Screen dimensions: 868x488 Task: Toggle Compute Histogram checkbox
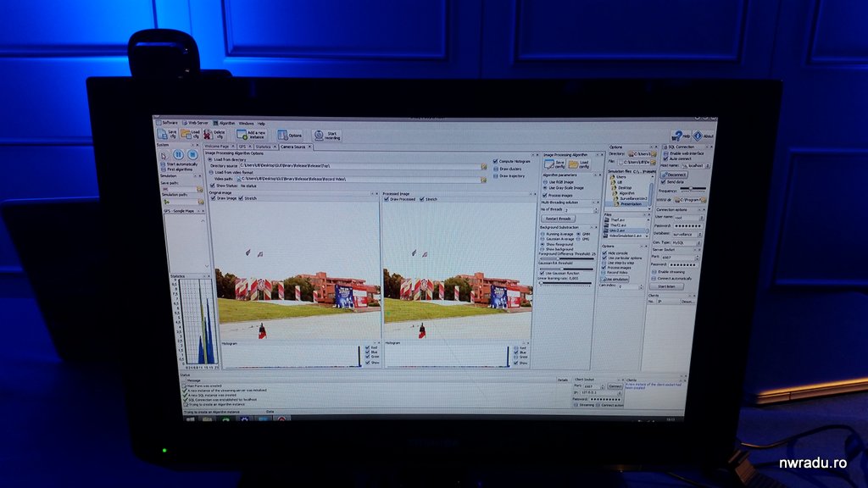pyautogui.click(x=495, y=162)
